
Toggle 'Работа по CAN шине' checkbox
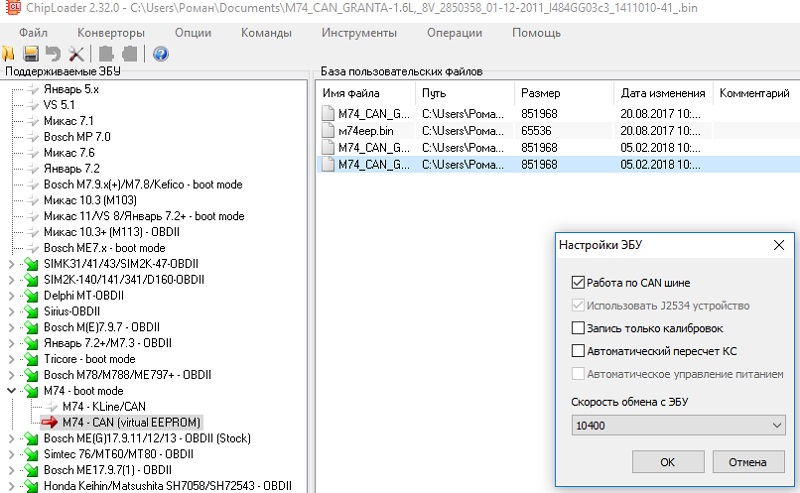coord(577,283)
